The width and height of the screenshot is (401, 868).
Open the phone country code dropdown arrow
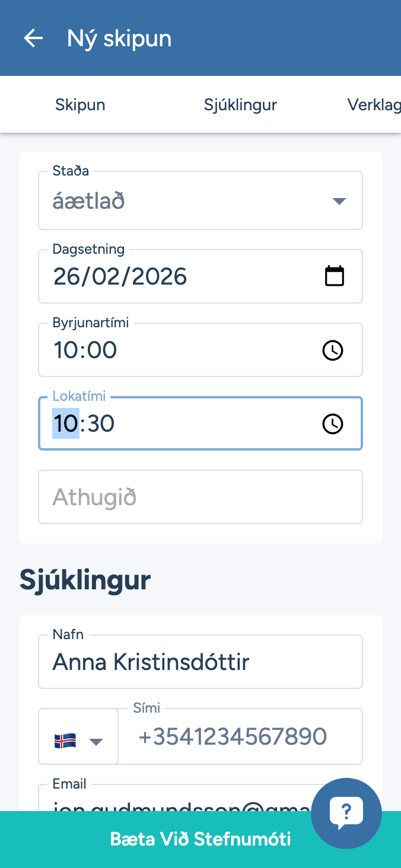[x=96, y=741]
